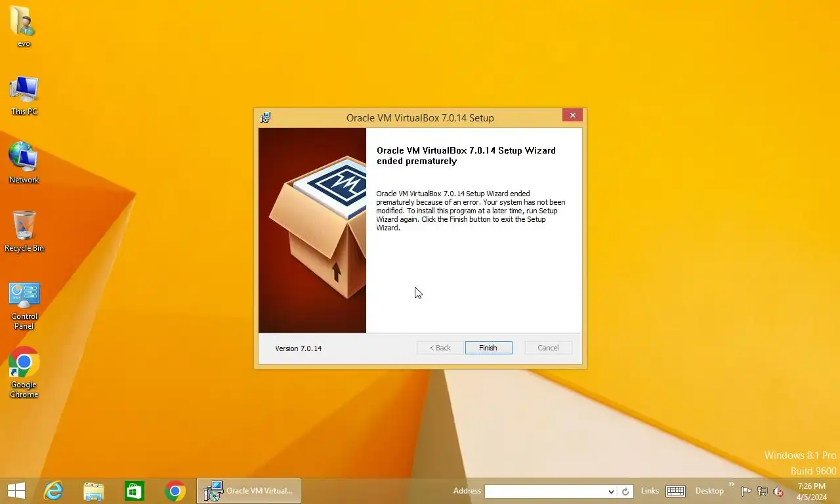Viewport: 840px width, 504px height.
Task: Click the Oracle VM VirtualBox 7.0.14 Setup title
Action: 420,118
